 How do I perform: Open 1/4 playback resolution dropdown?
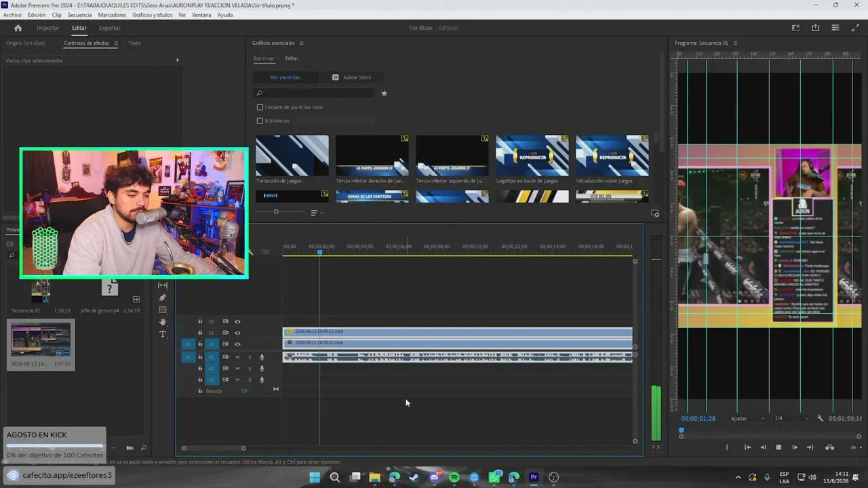791,419
